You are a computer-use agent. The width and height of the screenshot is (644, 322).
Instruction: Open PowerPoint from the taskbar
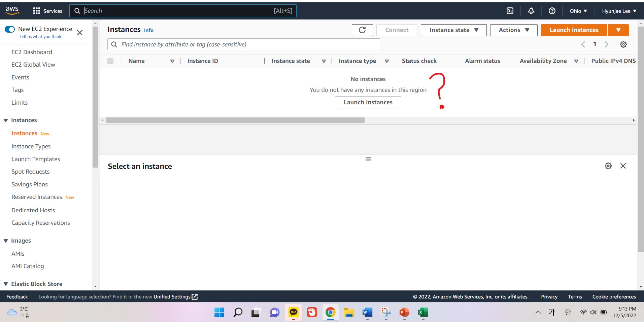coord(404,313)
